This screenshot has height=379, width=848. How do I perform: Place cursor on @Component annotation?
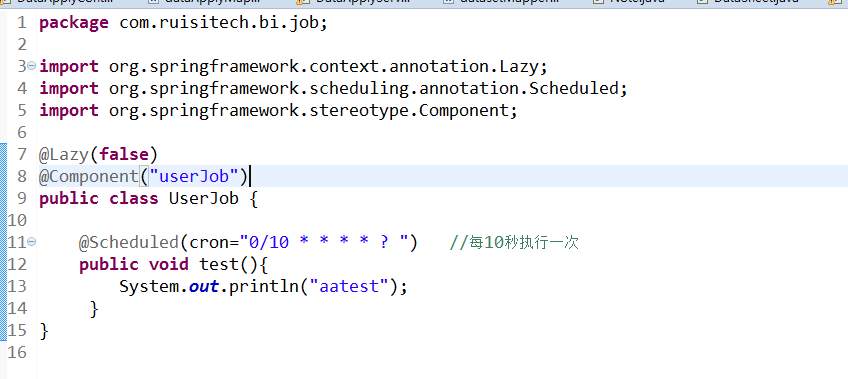point(89,177)
